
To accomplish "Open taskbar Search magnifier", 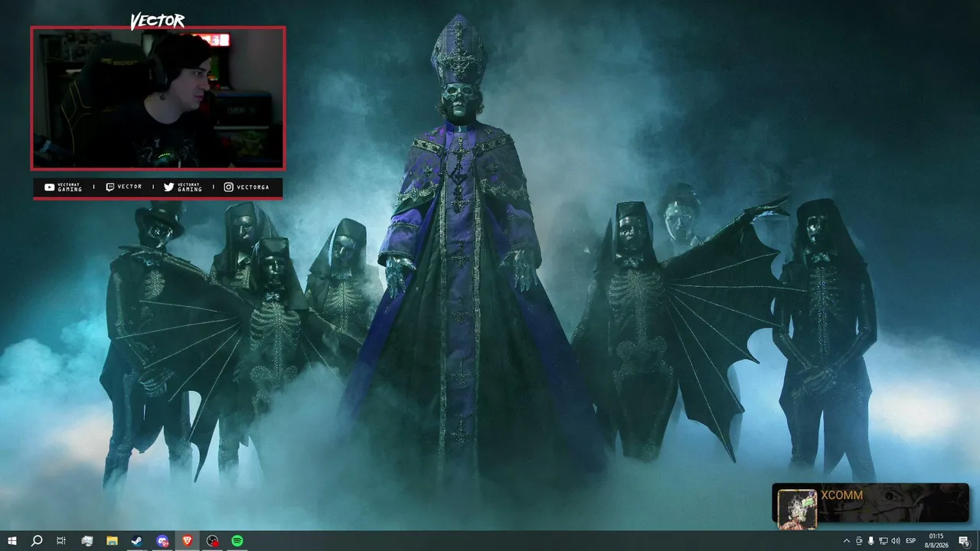I will (36, 541).
